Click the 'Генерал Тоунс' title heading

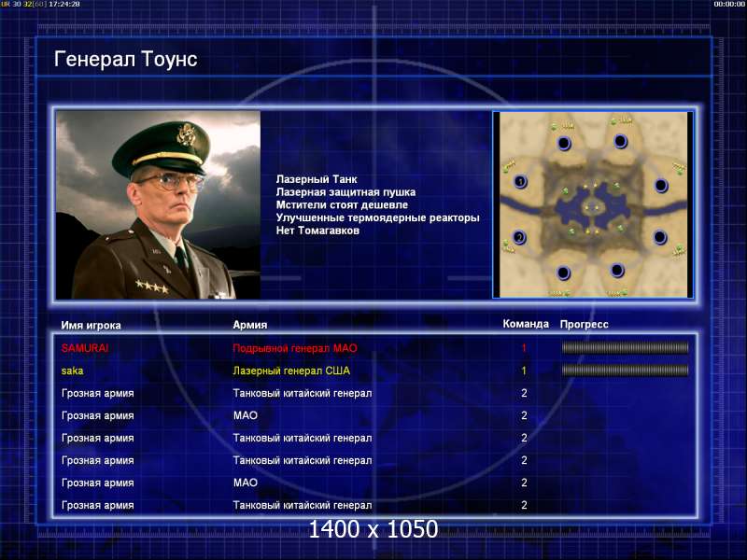point(125,59)
